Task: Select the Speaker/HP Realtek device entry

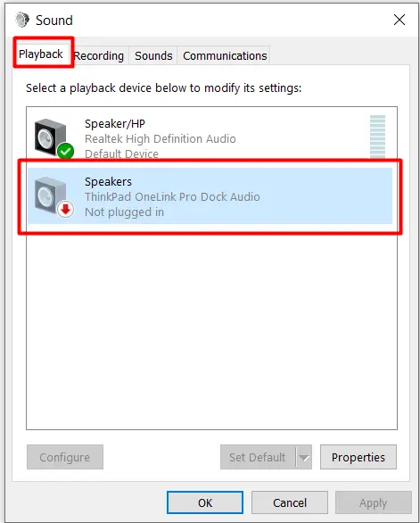Action: [x=210, y=137]
